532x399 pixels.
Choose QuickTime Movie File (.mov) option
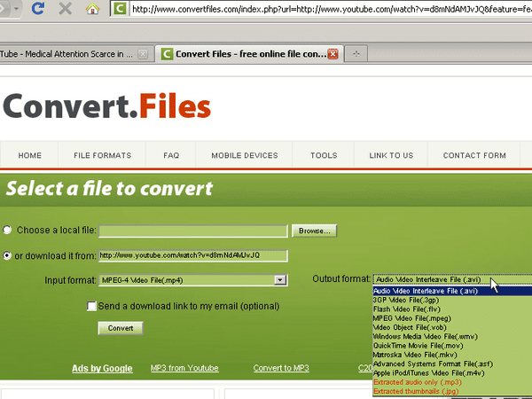click(452, 346)
